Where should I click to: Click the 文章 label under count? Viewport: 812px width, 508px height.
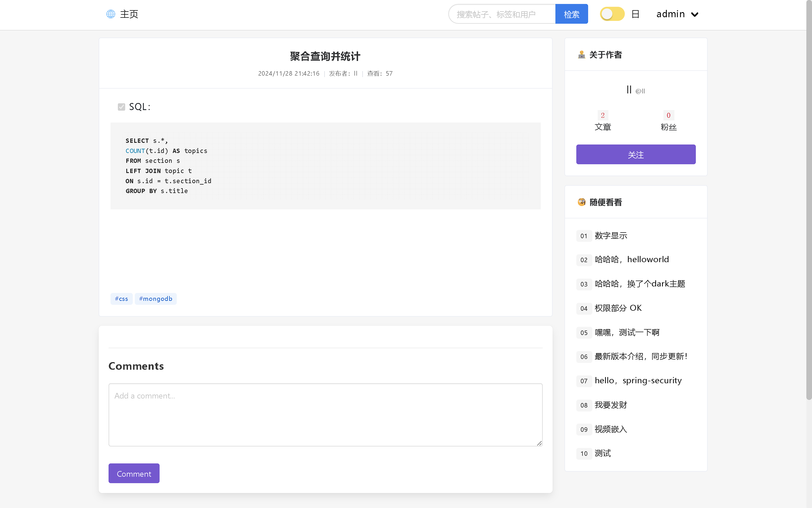tap(603, 127)
